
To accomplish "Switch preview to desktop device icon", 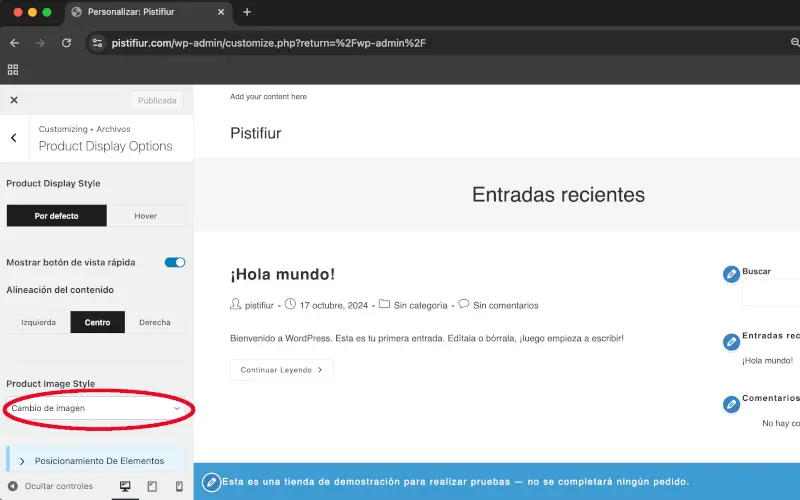I will [x=125, y=486].
